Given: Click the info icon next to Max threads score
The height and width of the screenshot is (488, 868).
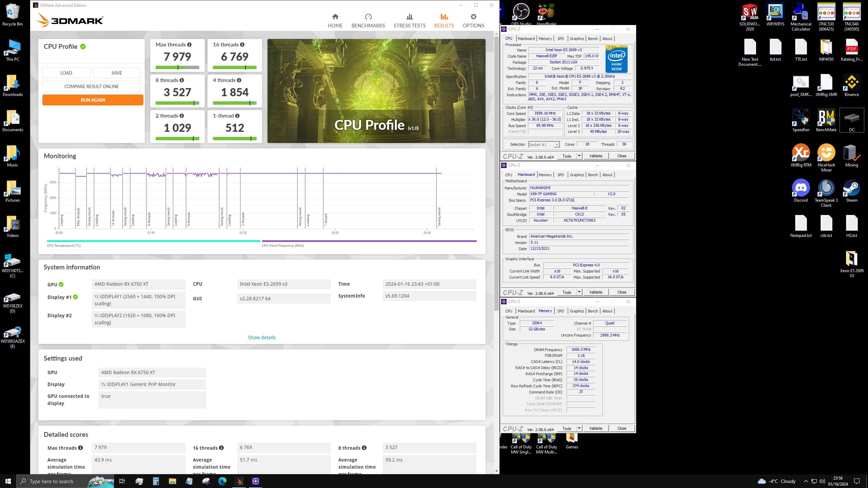Looking at the screenshot, I should (189, 44).
